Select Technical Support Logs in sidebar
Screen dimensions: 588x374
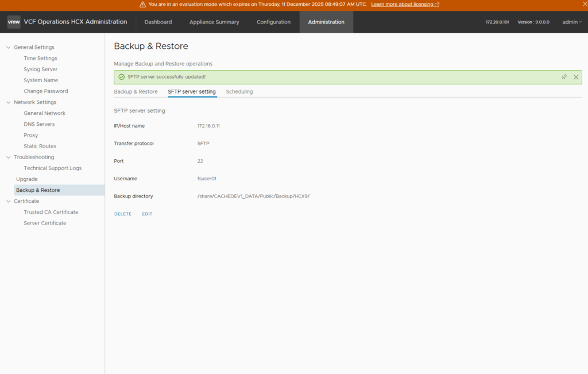tap(52, 168)
